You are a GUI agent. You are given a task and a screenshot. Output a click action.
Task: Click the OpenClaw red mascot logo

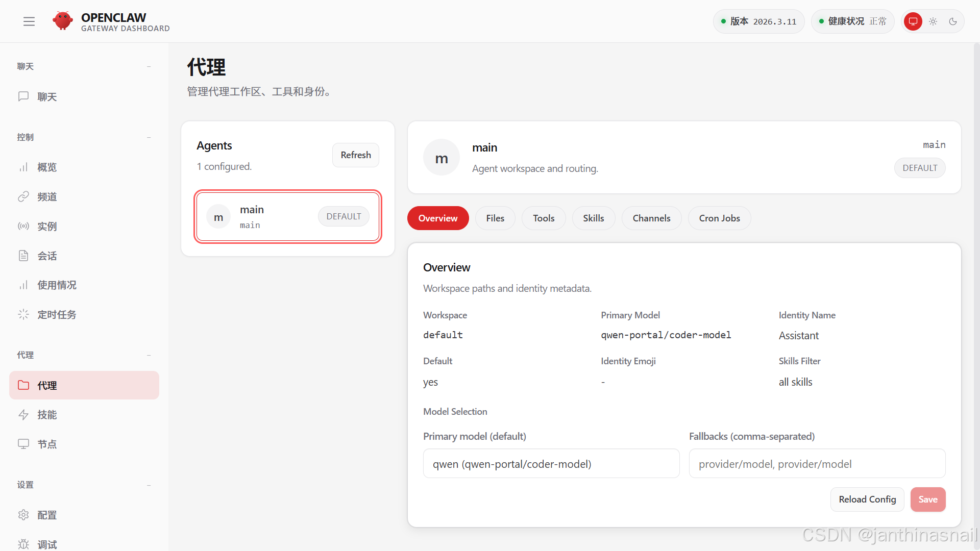[x=62, y=21]
